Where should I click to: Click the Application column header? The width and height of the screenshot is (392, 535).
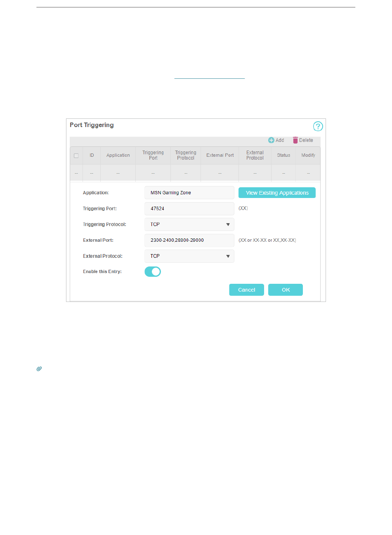(118, 156)
